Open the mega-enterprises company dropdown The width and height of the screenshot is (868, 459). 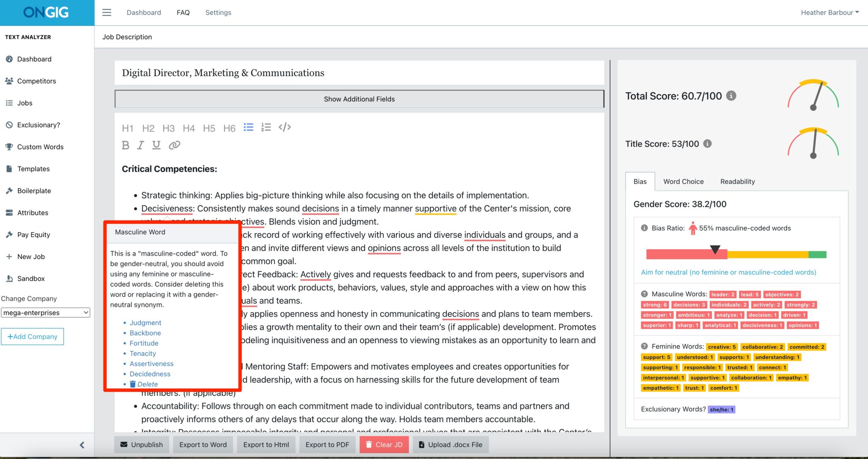(x=45, y=312)
